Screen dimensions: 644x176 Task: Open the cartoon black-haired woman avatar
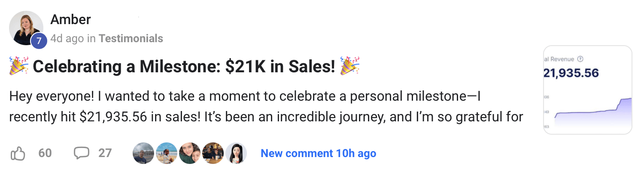click(236, 153)
